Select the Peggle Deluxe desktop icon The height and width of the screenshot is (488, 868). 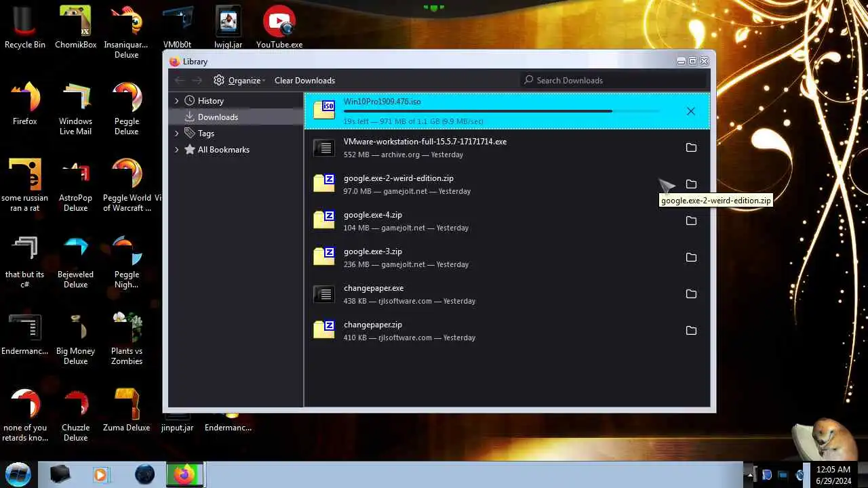pyautogui.click(x=127, y=110)
